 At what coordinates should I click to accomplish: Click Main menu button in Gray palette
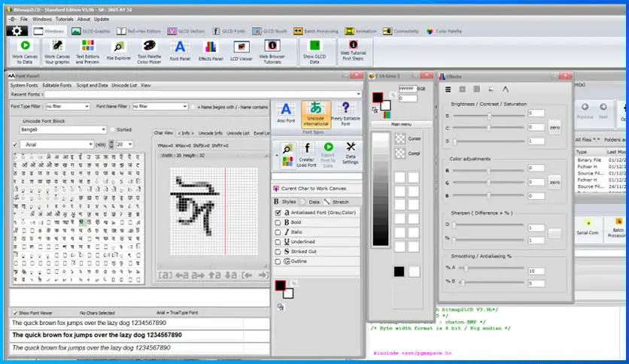pos(401,124)
